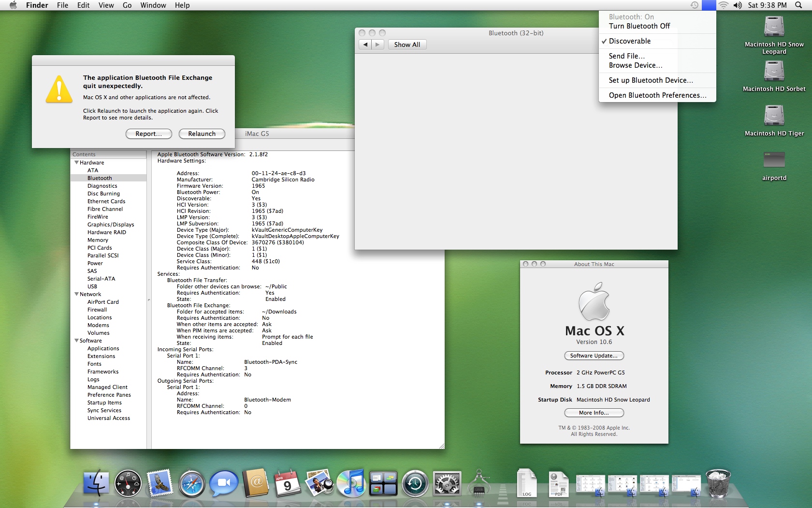Select Open Bluetooth Preferences…
The image size is (812, 508).
pos(657,95)
